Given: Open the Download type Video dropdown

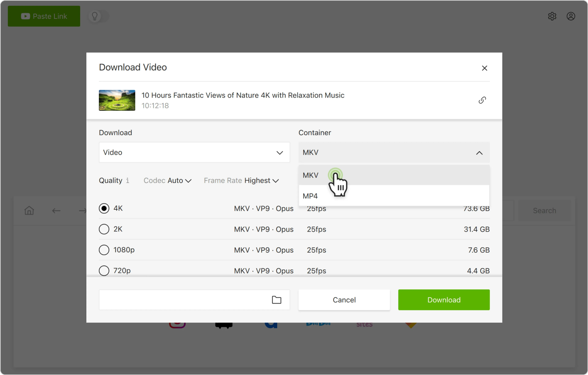Looking at the screenshot, I should pos(194,153).
